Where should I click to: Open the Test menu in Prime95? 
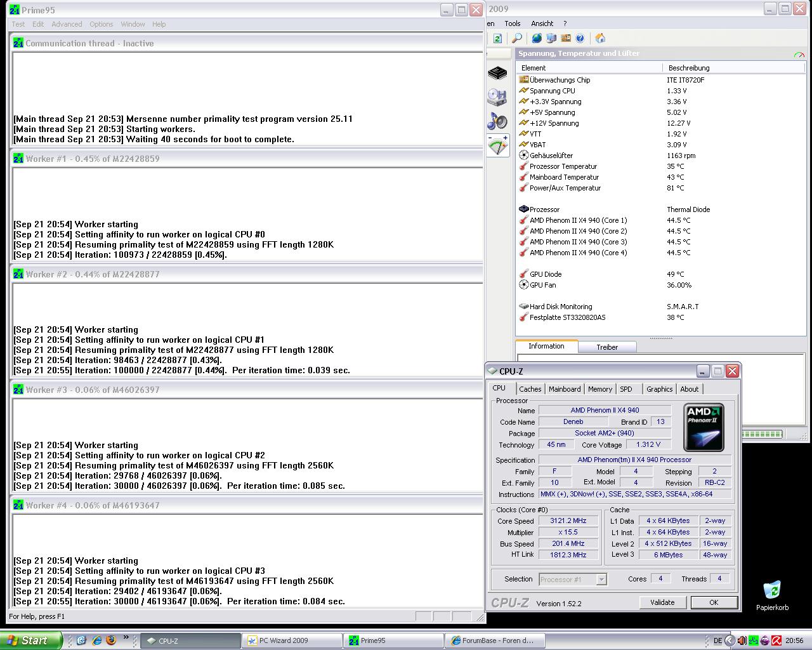18,24
